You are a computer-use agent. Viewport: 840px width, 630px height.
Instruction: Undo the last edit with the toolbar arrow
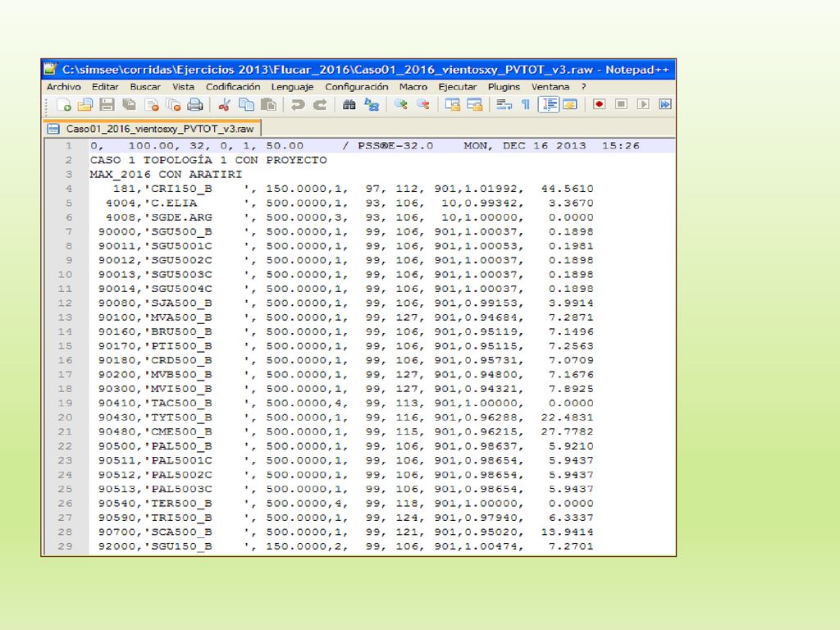(298, 105)
